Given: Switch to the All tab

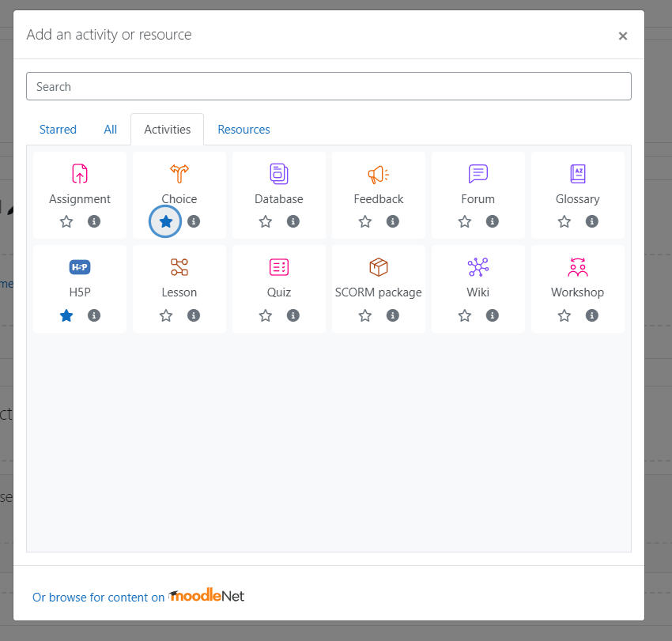Looking at the screenshot, I should pos(110,130).
